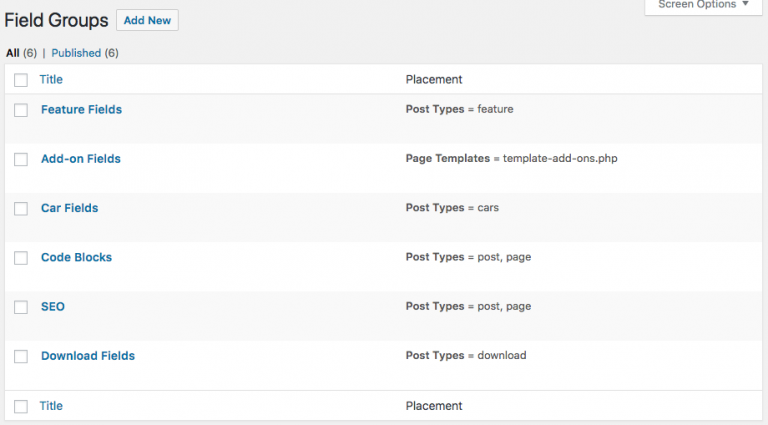768x425 pixels.
Task: Select the Download Fields checkbox
Action: (21, 356)
